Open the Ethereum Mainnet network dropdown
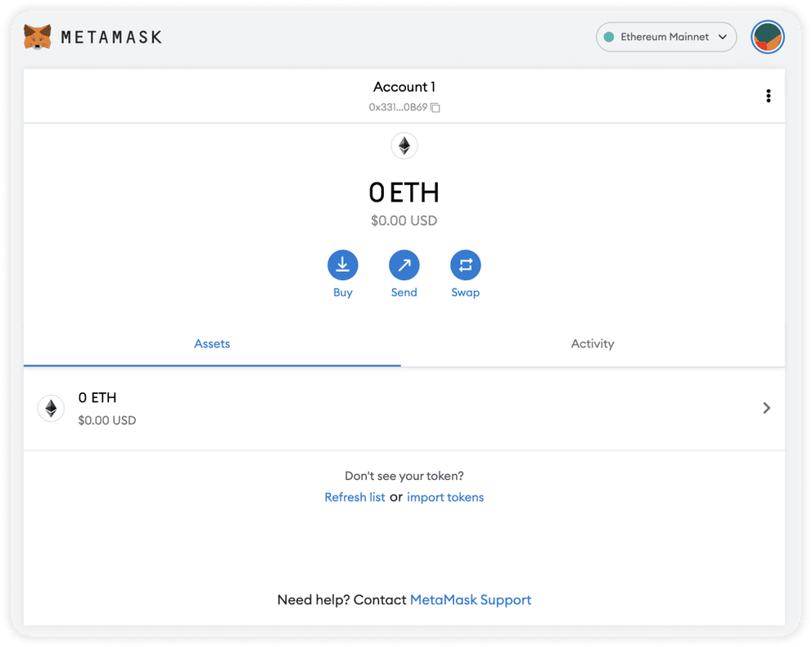Screen dimensions: 812x647 point(665,37)
